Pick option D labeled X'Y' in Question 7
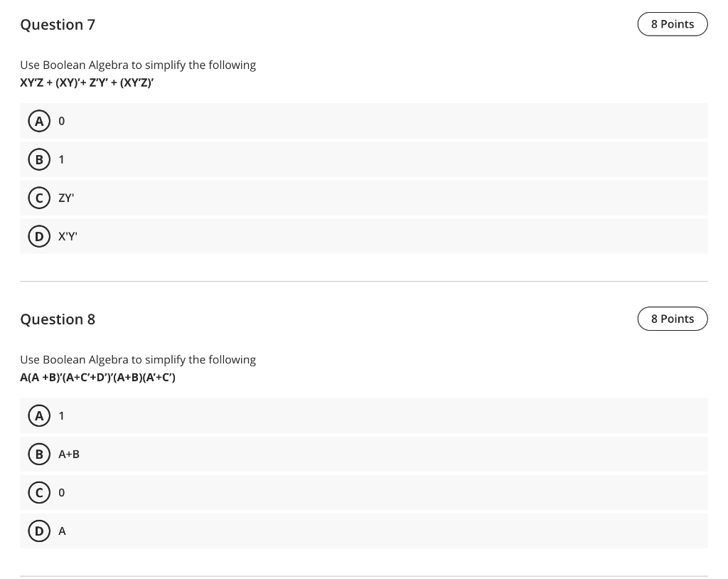This screenshot has height=579, width=728. click(39, 236)
